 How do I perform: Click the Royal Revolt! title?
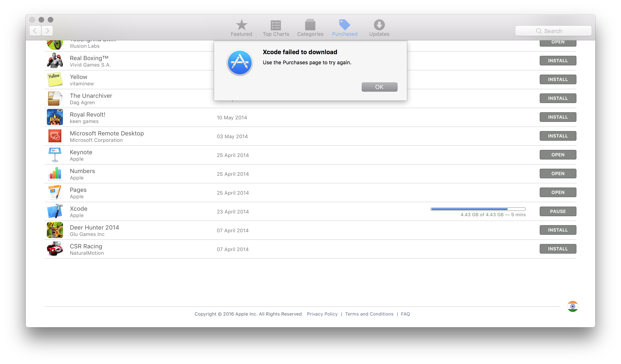(x=87, y=115)
